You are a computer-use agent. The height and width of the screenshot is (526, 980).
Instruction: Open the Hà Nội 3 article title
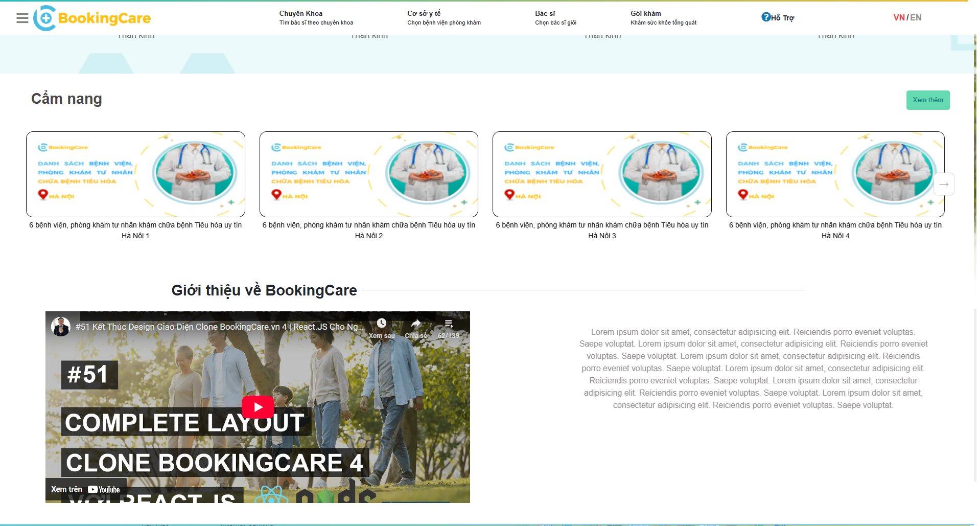tap(602, 230)
